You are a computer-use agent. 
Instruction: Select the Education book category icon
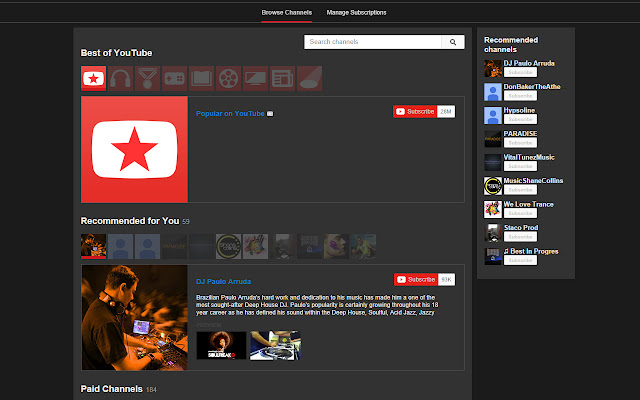point(201,78)
